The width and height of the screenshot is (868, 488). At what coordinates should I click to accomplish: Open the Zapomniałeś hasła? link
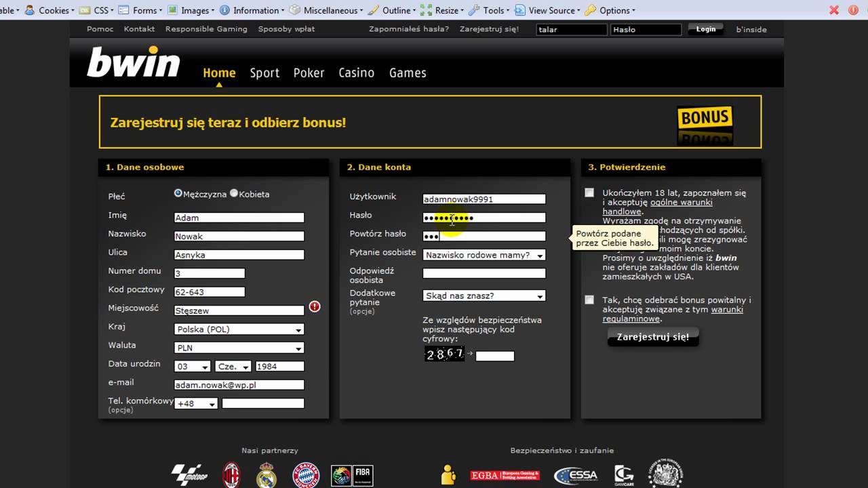click(409, 29)
